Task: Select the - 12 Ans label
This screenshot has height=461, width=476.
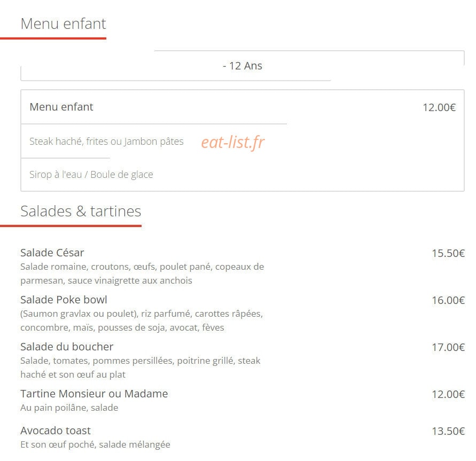Action: [242, 66]
